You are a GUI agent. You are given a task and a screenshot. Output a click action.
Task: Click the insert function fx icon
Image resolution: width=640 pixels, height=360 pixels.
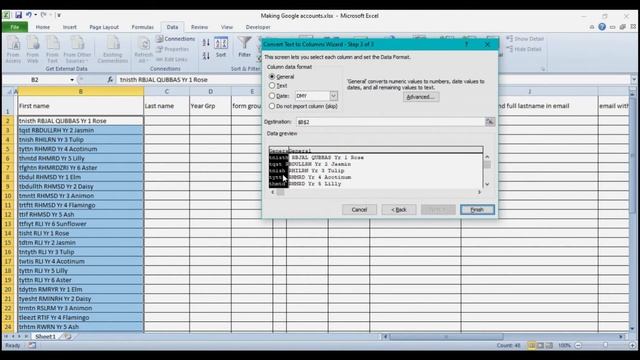coord(110,80)
